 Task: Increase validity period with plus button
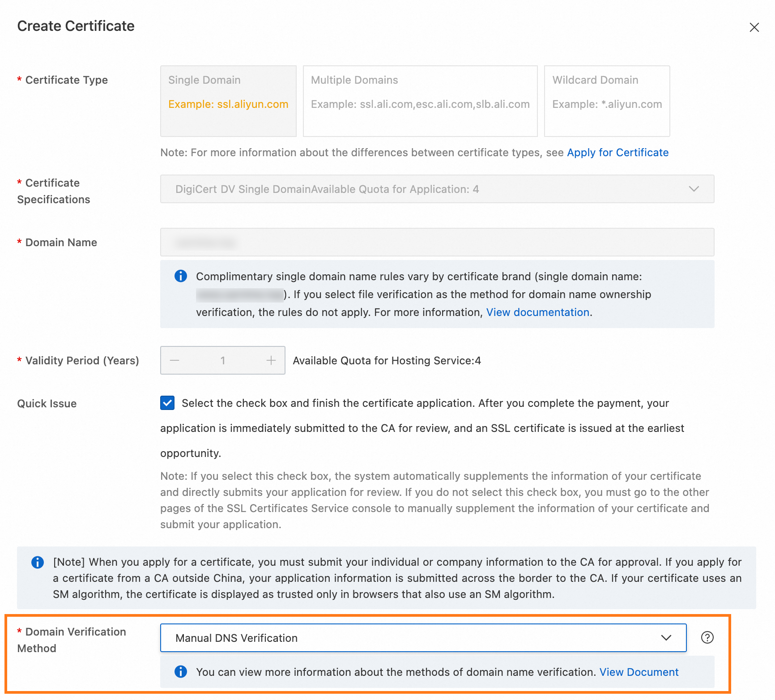click(x=271, y=360)
